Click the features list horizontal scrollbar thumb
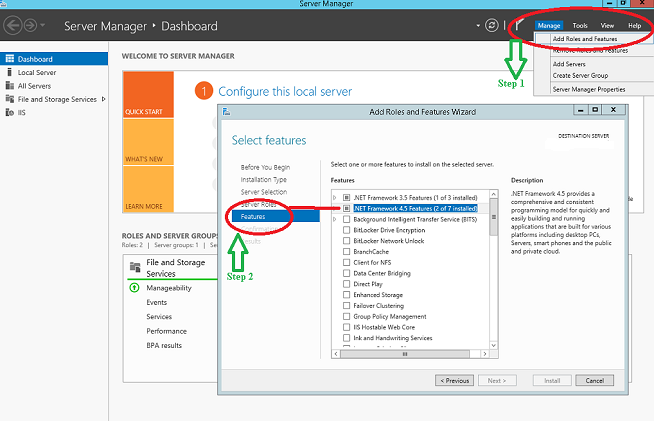Image resolution: width=654 pixels, height=421 pixels. (x=405, y=354)
